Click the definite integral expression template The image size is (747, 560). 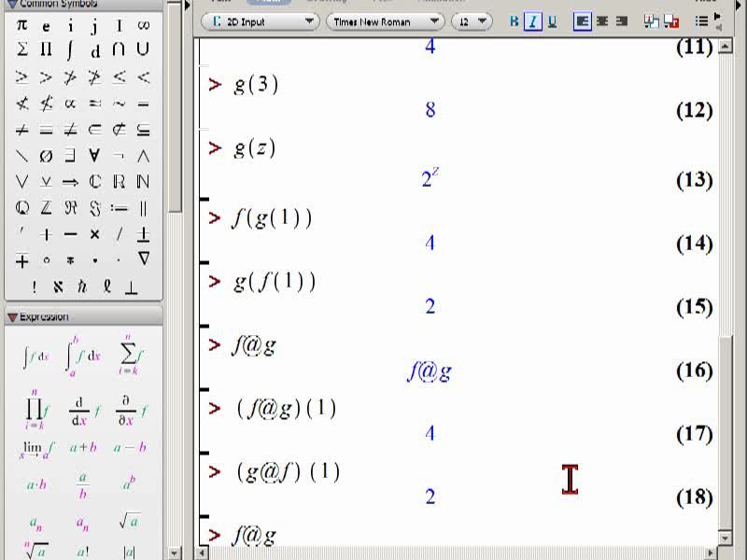[83, 357]
